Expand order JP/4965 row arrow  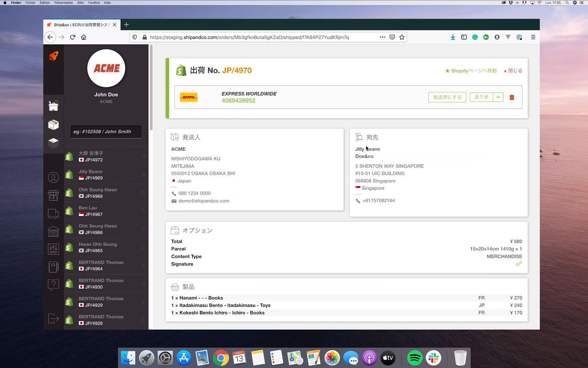point(144,247)
